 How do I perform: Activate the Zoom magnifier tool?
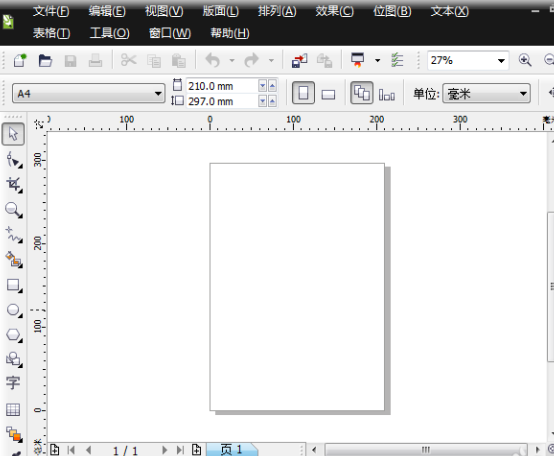[14, 210]
